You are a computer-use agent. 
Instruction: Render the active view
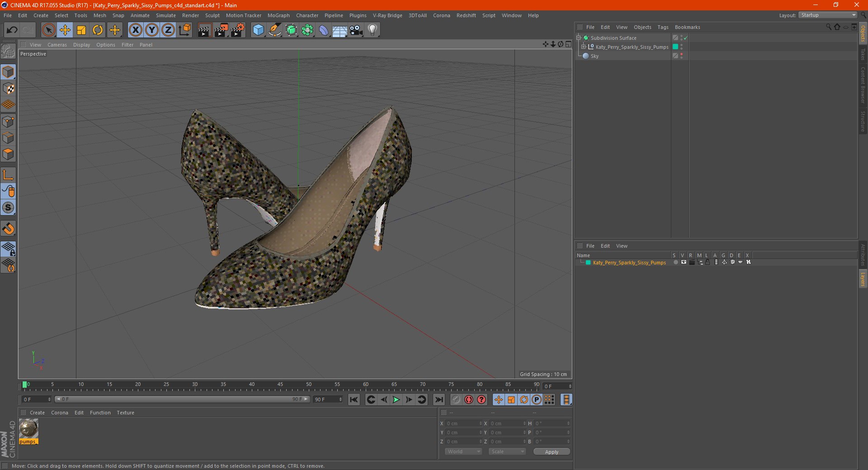click(x=204, y=30)
